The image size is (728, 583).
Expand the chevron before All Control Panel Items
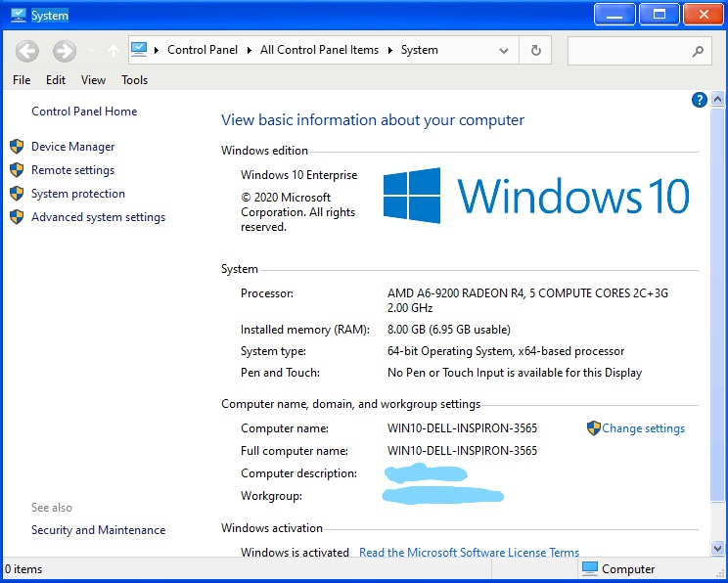[x=250, y=50]
